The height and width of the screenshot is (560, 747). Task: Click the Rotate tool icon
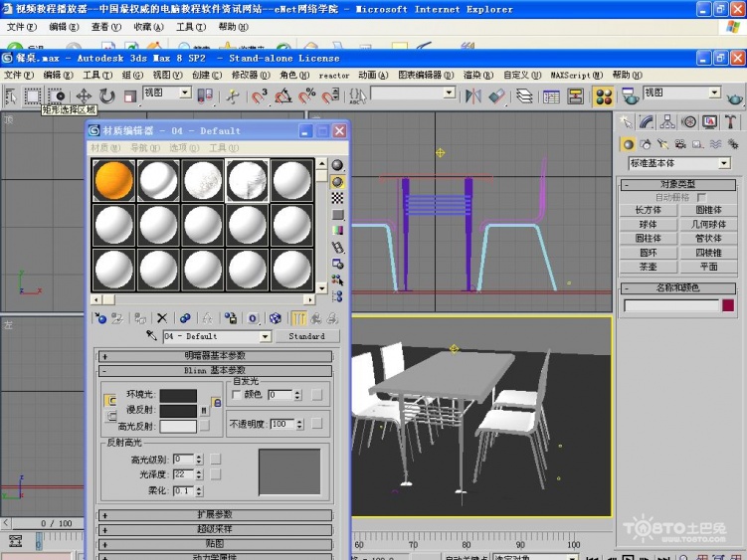pos(106,95)
